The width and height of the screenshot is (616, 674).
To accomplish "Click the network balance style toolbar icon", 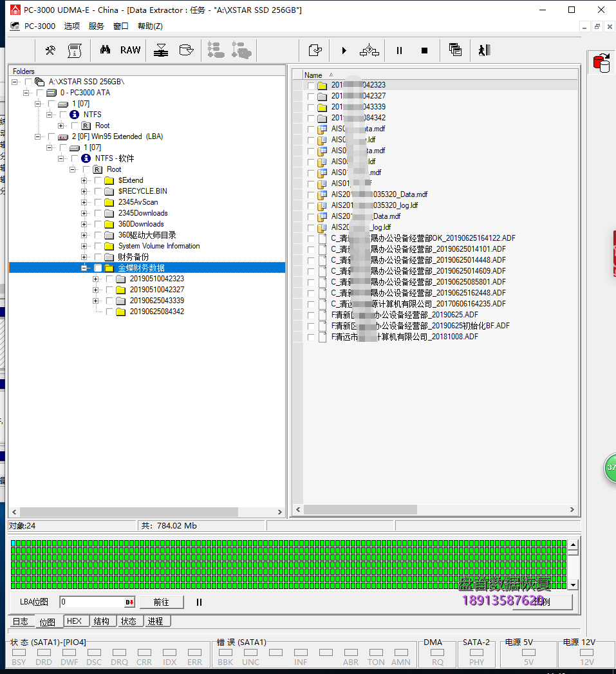I will (369, 51).
